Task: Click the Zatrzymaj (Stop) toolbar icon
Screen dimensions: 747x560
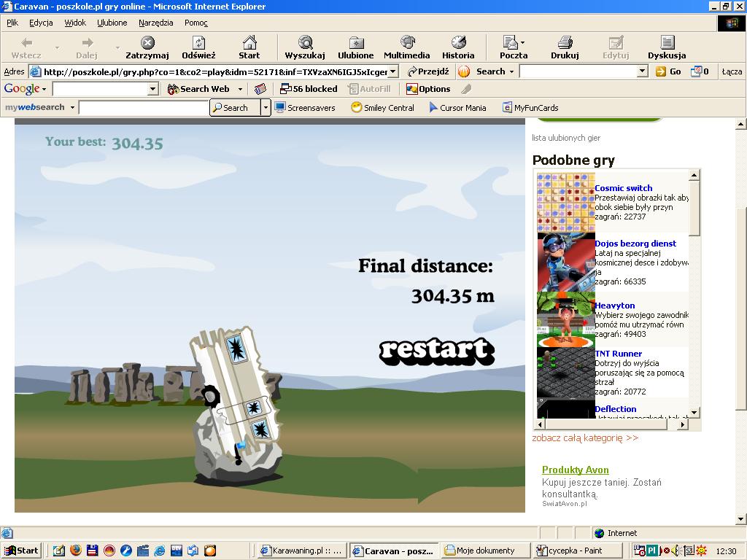Action: tap(147, 43)
